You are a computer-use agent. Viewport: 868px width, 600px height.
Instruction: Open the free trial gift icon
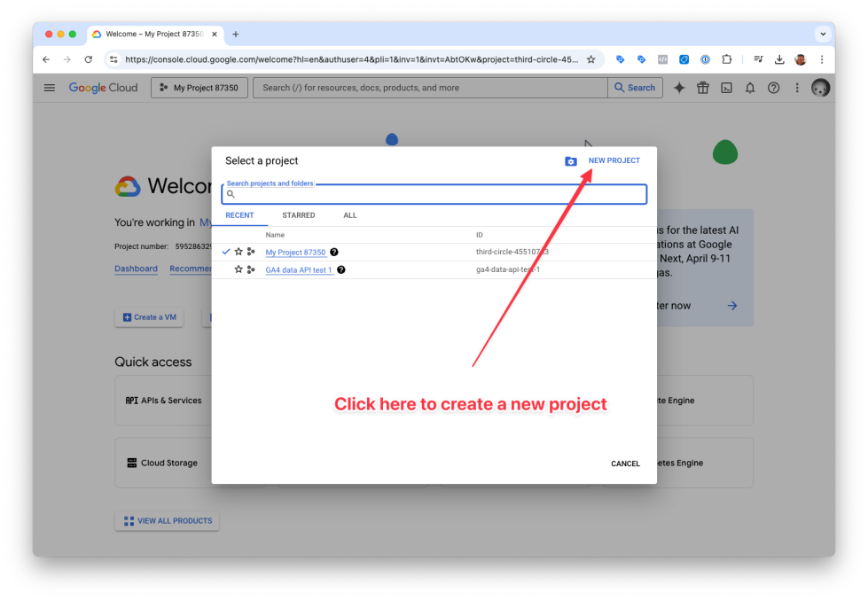point(703,88)
